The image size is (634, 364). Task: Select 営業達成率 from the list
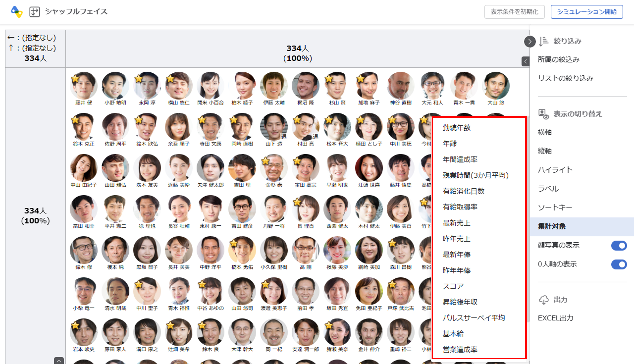pos(460,349)
